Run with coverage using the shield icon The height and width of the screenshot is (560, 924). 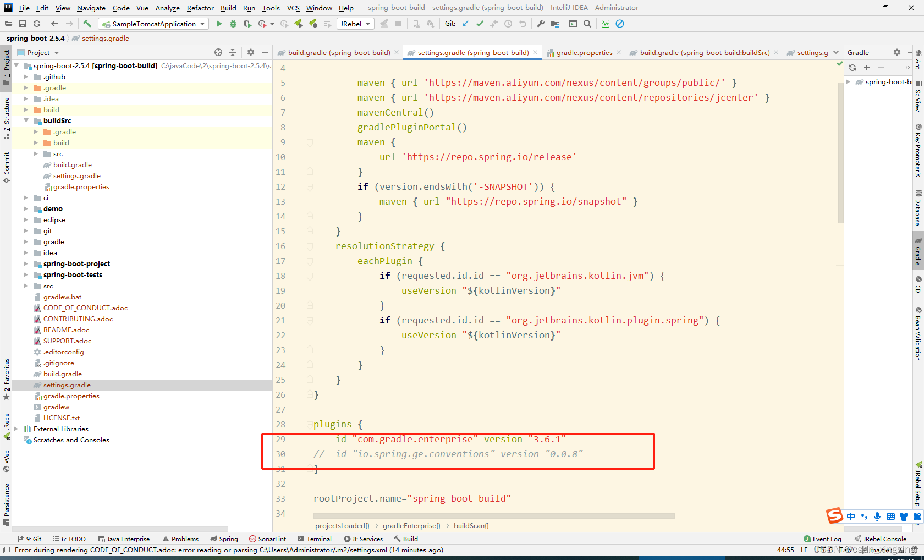[248, 24]
